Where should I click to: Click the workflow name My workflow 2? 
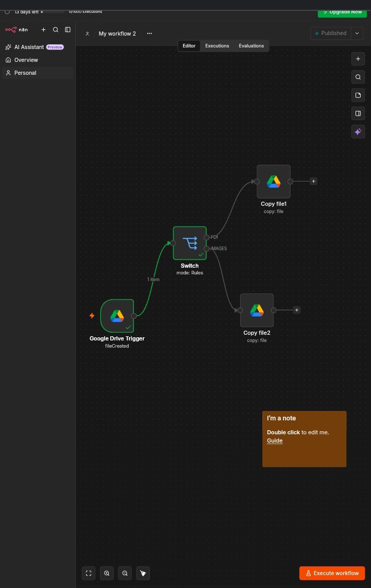tap(117, 34)
